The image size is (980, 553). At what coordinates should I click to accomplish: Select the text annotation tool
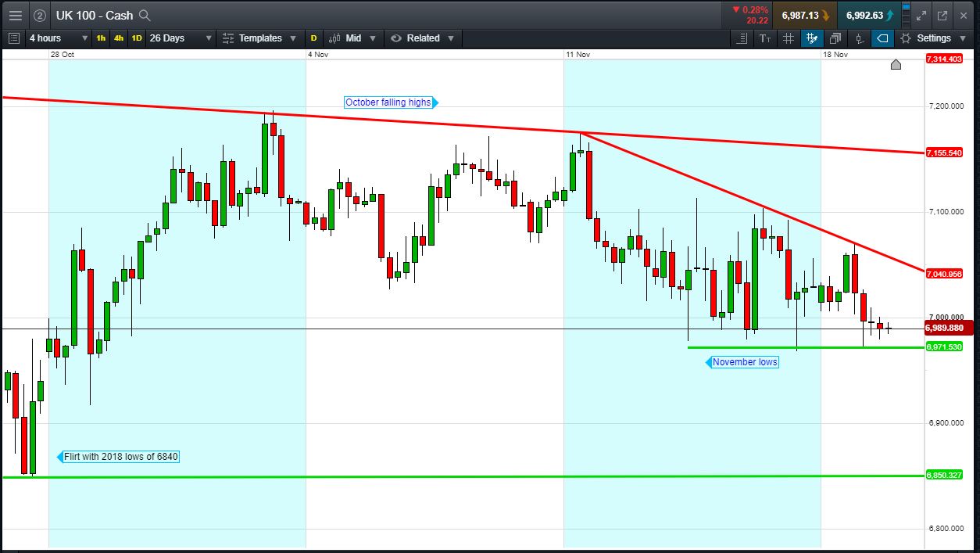pyautogui.click(x=765, y=38)
